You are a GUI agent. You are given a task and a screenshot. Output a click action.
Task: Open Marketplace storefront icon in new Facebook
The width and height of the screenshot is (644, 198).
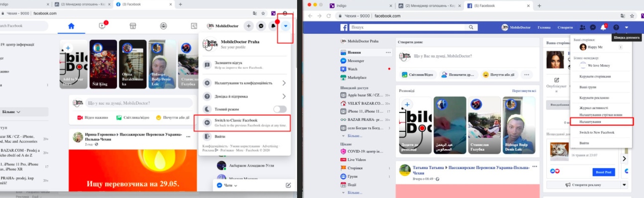pyautogui.click(x=133, y=26)
